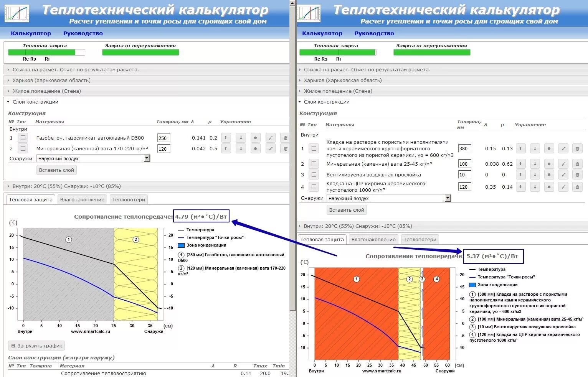The width and height of the screenshot is (588, 377).
Task: Open Руководство menu in right window
Action: pos(374,33)
